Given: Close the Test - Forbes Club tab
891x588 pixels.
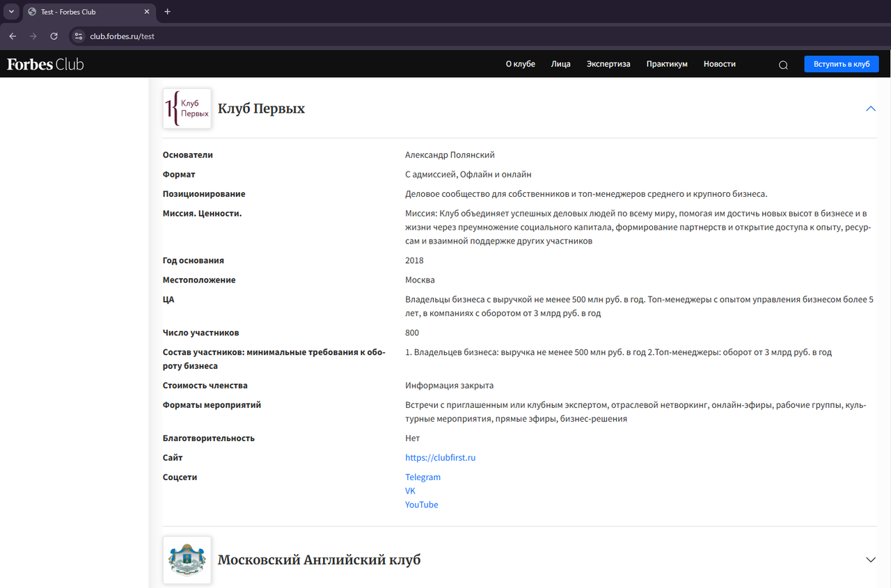Looking at the screenshot, I should (x=147, y=12).
